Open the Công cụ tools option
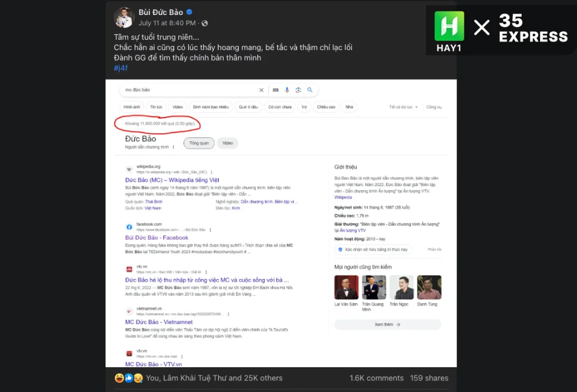The image size is (577, 392). [x=434, y=107]
